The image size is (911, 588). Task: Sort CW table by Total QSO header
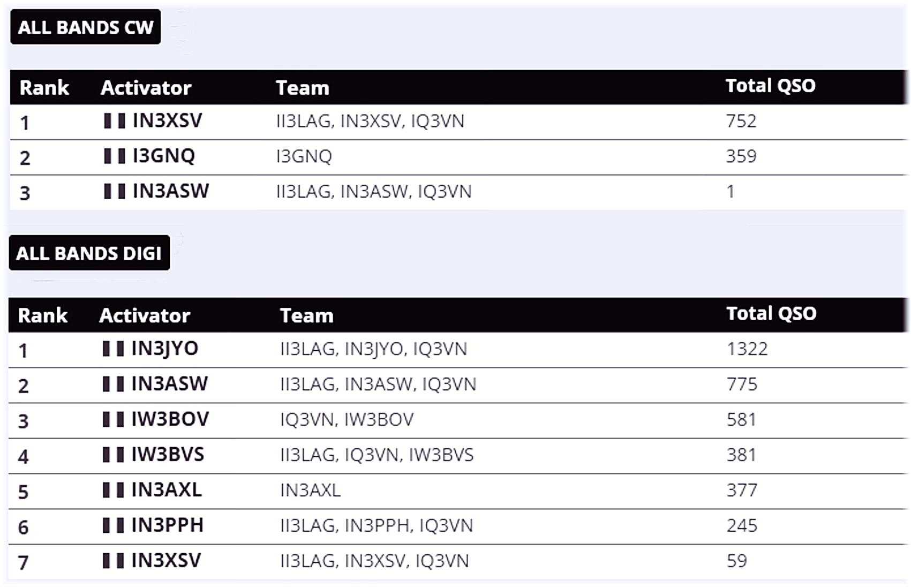[x=770, y=86]
